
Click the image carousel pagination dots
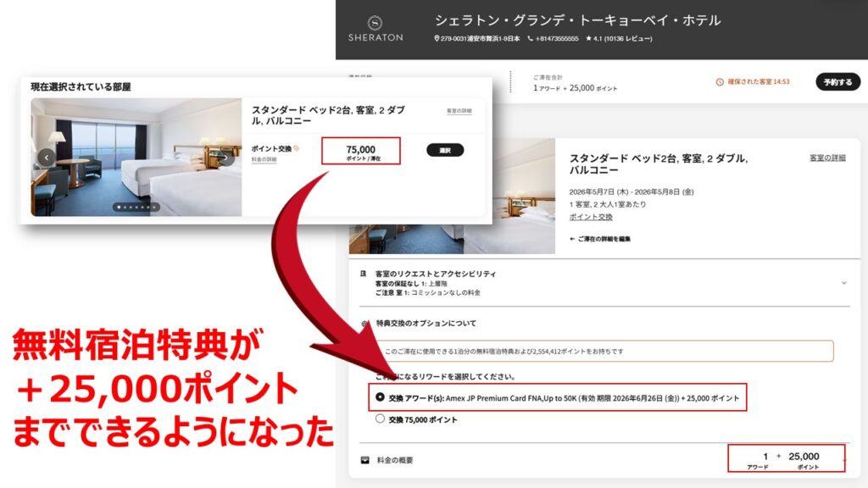pos(136,207)
